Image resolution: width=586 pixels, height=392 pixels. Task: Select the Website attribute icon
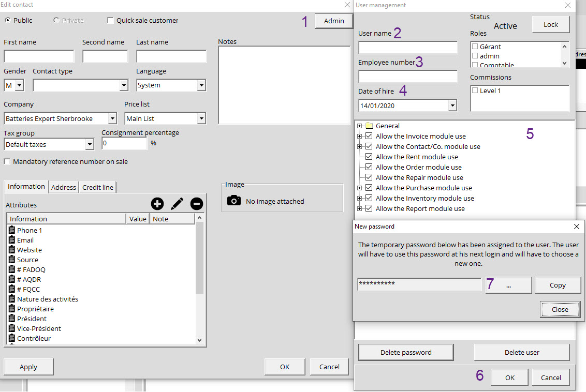(x=11, y=250)
